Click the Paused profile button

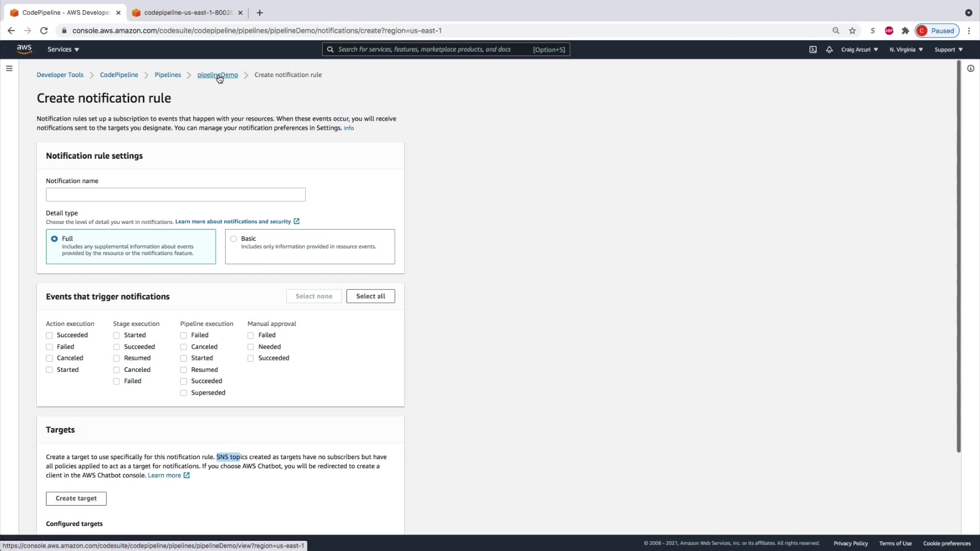tap(937, 31)
